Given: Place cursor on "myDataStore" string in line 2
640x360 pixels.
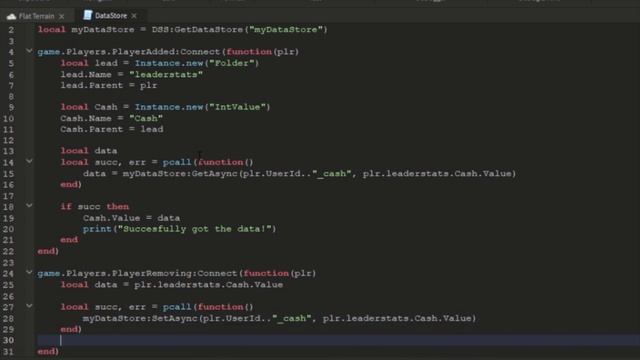Looking at the screenshot, I should pos(286,30).
